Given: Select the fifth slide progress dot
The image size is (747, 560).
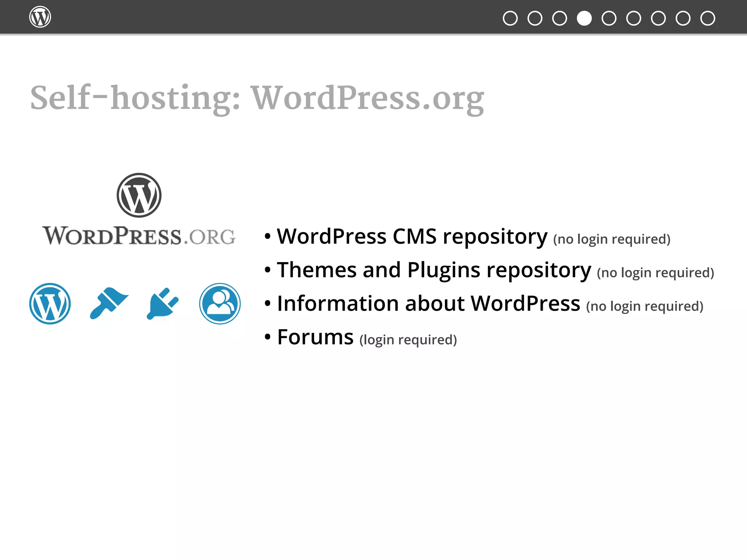Looking at the screenshot, I should [x=609, y=18].
